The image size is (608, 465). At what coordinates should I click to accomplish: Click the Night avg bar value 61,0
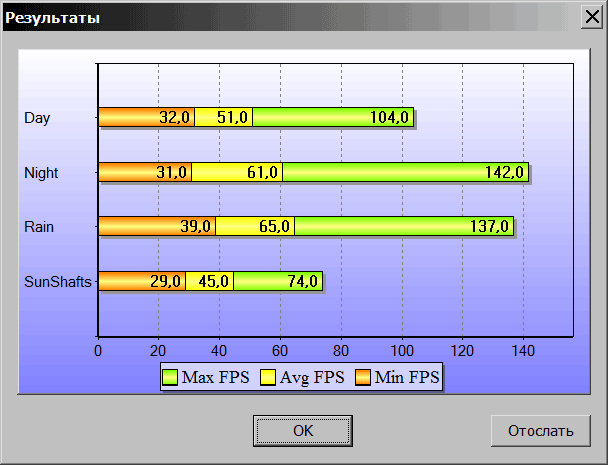coord(262,173)
